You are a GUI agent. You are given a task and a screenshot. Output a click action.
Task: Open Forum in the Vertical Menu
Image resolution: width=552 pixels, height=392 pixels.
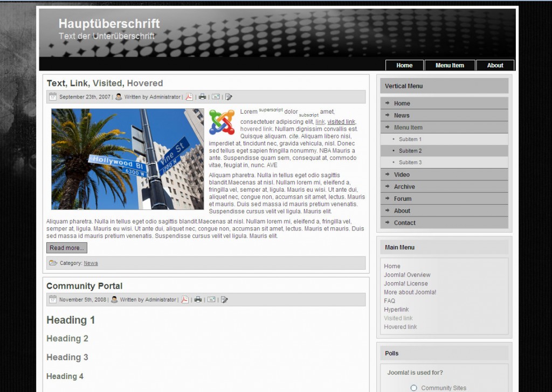coord(403,199)
